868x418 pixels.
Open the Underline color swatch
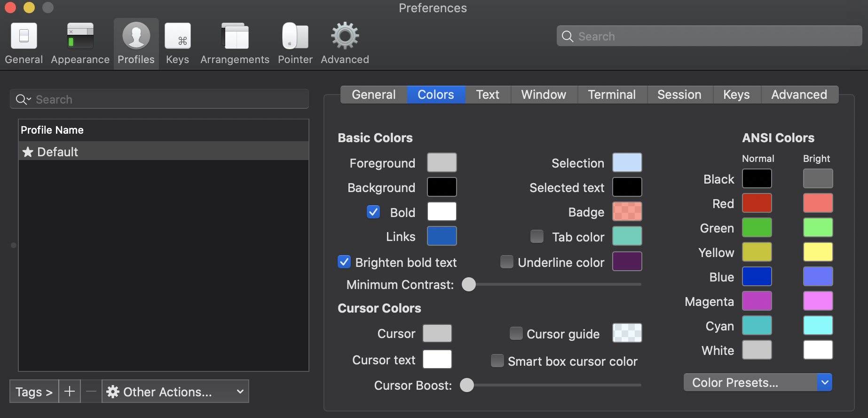pyautogui.click(x=627, y=261)
